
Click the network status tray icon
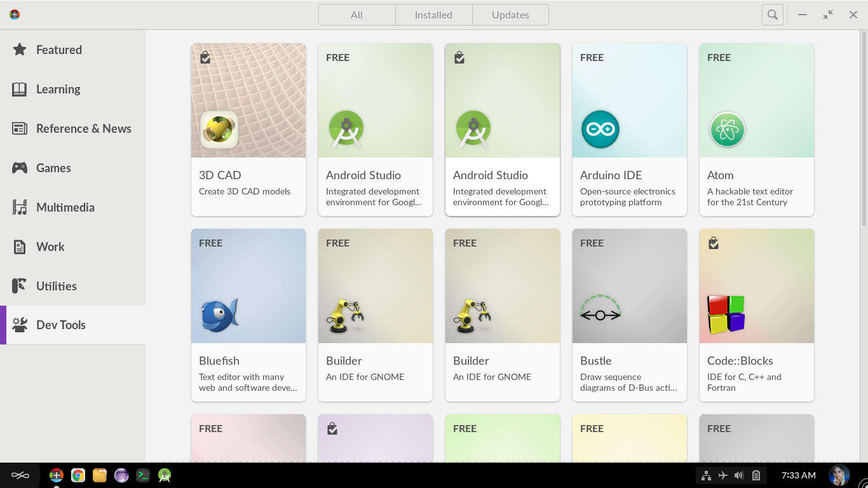point(706,475)
